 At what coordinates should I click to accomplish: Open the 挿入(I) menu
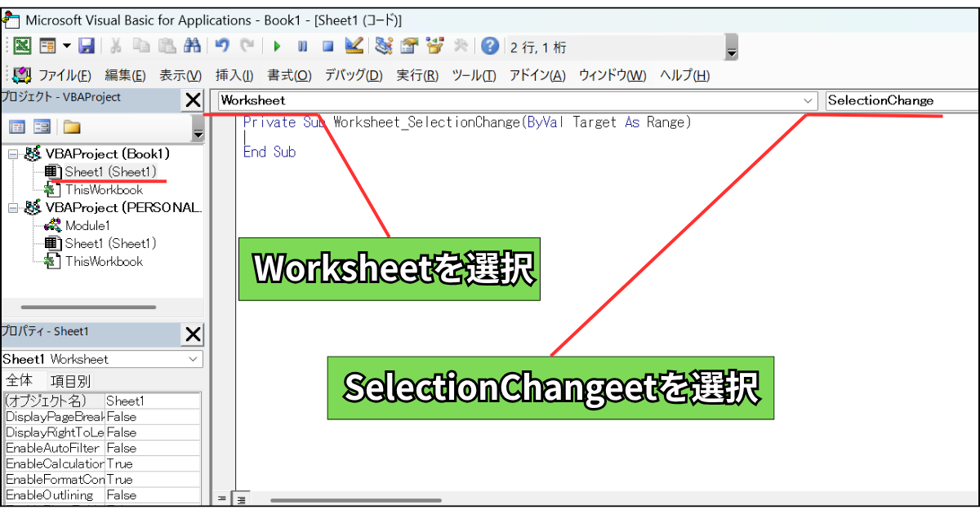[234, 75]
